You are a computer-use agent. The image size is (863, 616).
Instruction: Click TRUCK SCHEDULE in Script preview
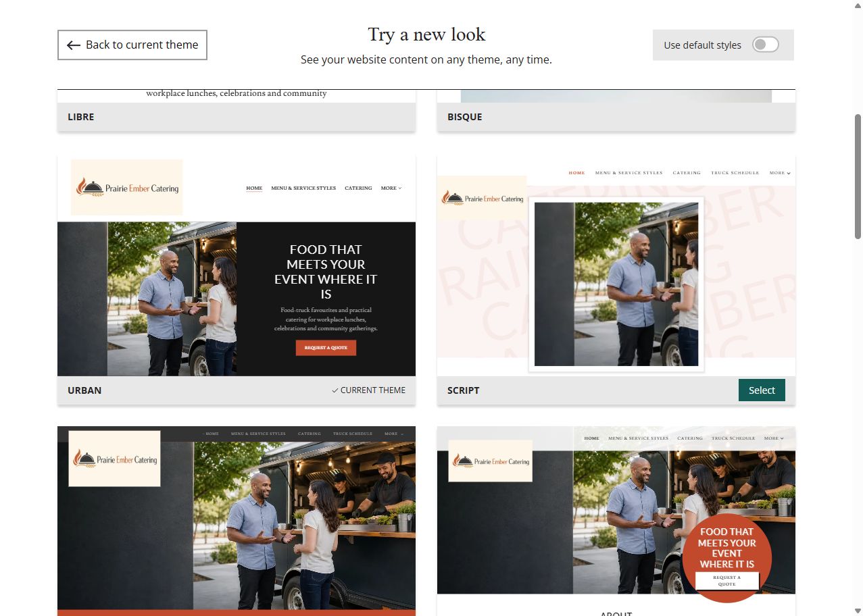coord(735,173)
